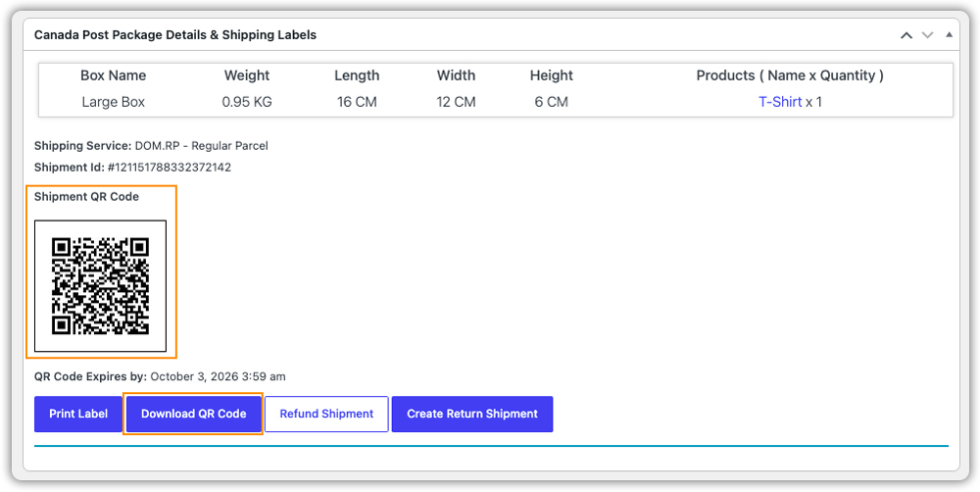The width and height of the screenshot is (980, 492).
Task: Click the Shipping Service: label
Action: [x=83, y=146]
